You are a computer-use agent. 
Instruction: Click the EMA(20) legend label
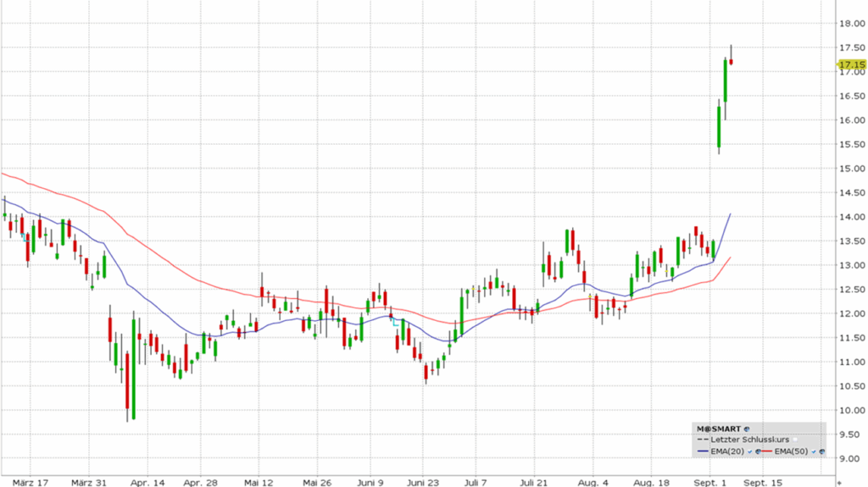coord(727,451)
